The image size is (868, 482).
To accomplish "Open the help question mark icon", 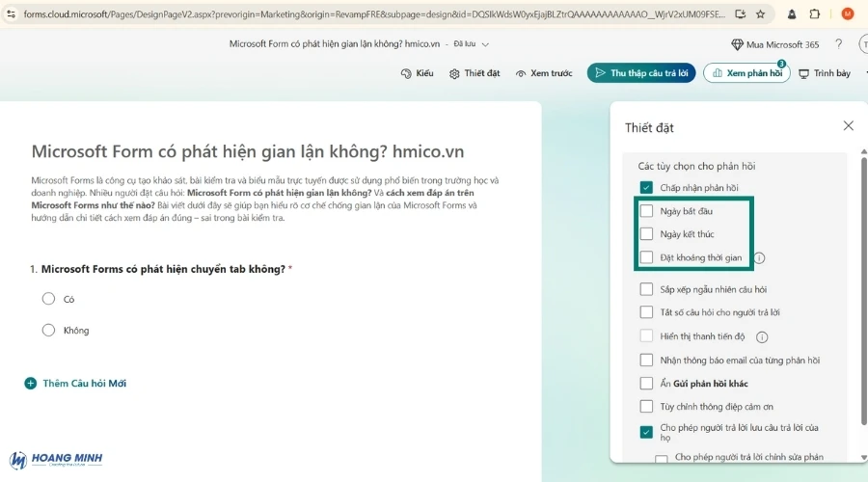I will click(839, 44).
